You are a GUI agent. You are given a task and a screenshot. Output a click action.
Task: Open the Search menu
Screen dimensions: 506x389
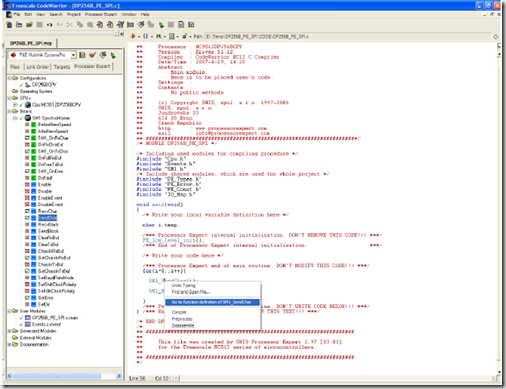pyautogui.click(x=56, y=14)
